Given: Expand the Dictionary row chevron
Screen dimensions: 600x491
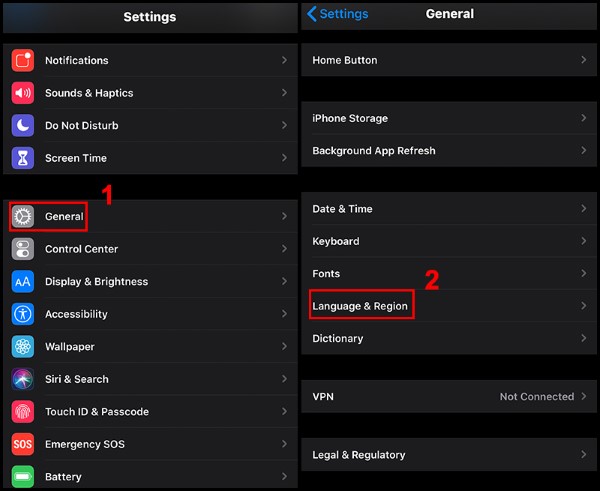Looking at the screenshot, I should coord(583,338).
